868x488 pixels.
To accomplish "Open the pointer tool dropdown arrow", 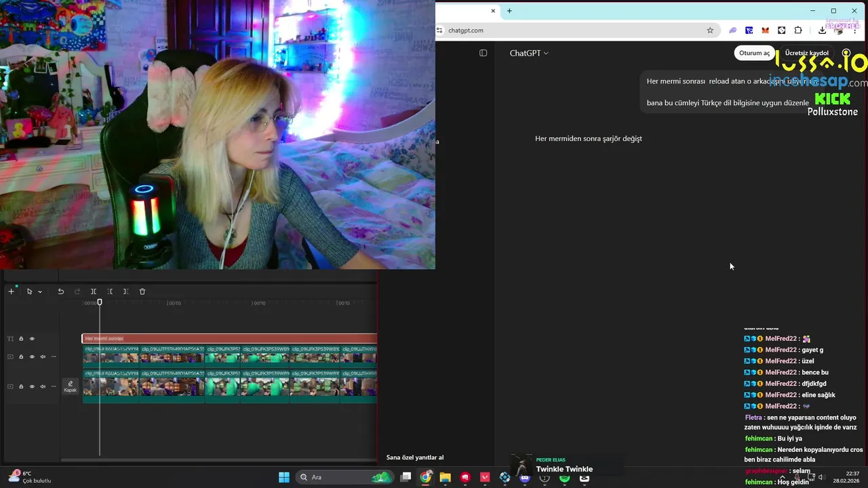I will coord(40,292).
